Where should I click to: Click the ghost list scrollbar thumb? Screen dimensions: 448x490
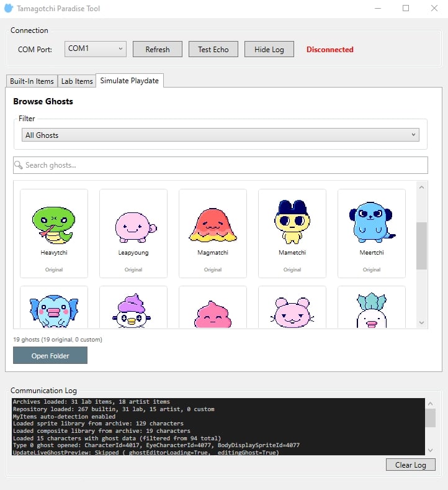click(421, 246)
